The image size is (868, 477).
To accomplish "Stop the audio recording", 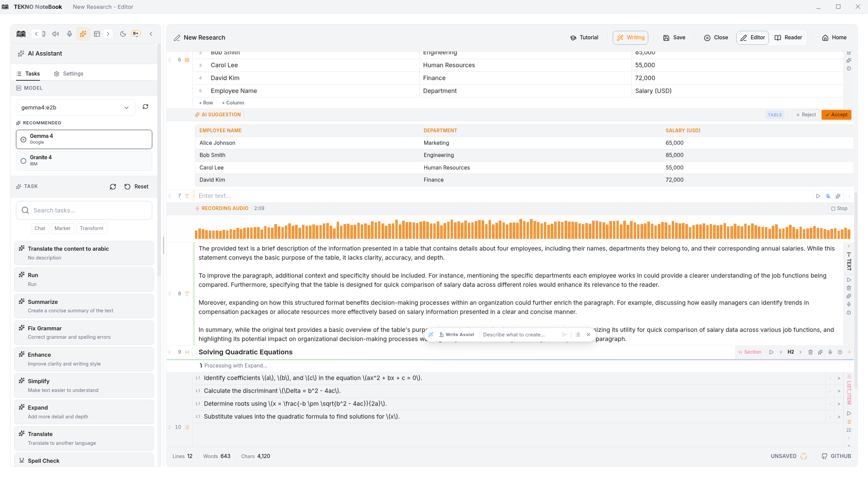I will pyautogui.click(x=839, y=208).
